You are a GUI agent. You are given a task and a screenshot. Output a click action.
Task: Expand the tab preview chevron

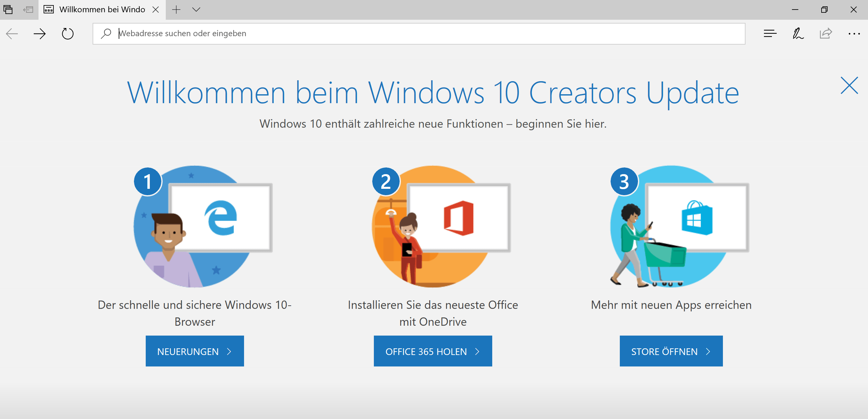pos(196,10)
